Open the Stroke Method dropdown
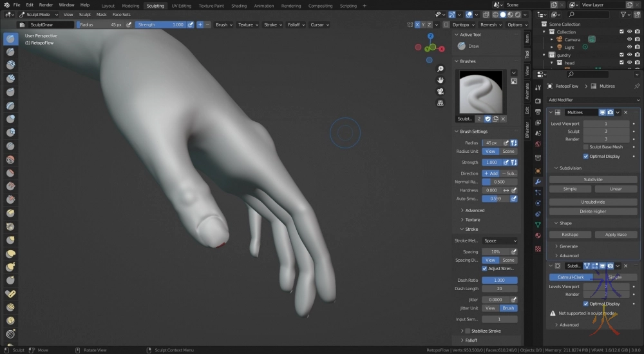The image size is (644, 354). pos(500,241)
